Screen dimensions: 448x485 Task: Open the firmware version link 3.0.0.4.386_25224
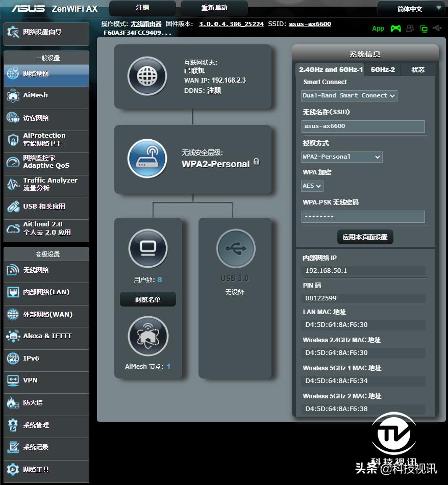pyautogui.click(x=231, y=24)
